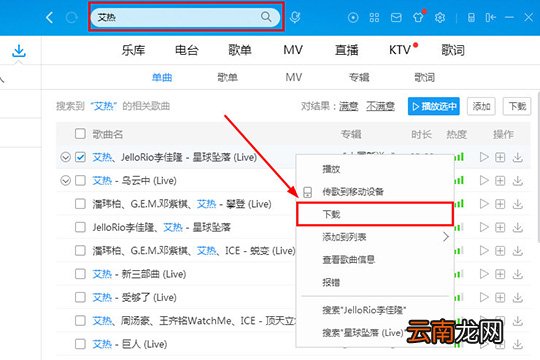The image size is (540, 360).
Task: Open the skin shirt icon
Action: point(418,17)
